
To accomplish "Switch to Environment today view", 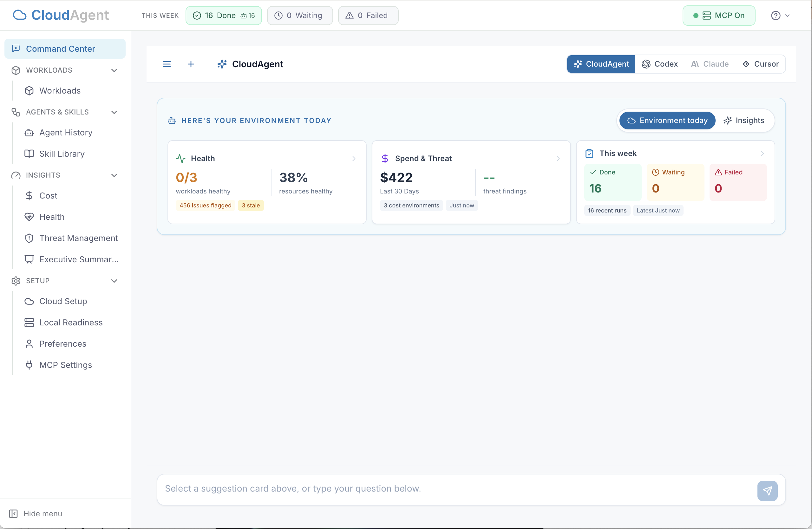I will (667, 121).
